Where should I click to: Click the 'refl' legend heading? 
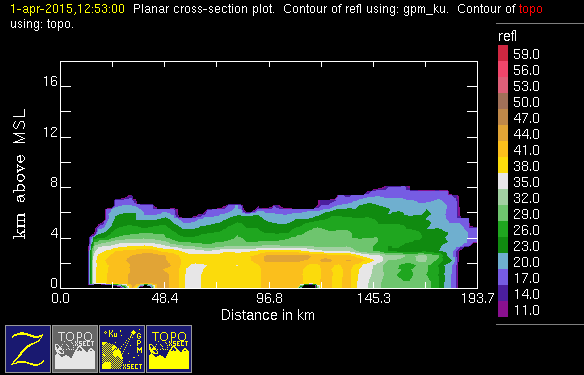click(507, 36)
